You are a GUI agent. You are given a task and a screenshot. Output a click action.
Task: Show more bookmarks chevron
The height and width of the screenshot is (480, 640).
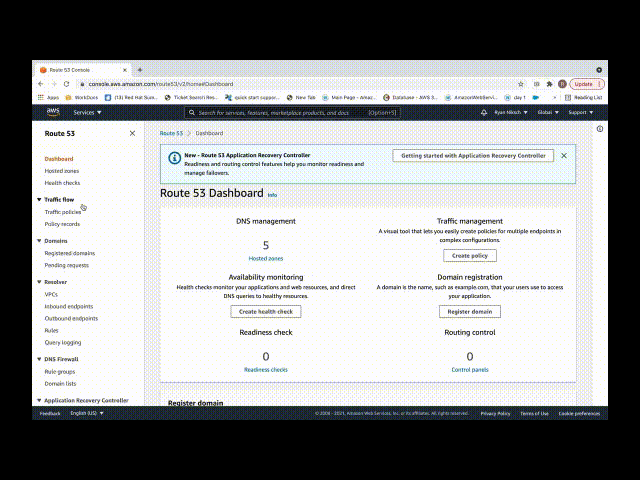click(x=554, y=98)
